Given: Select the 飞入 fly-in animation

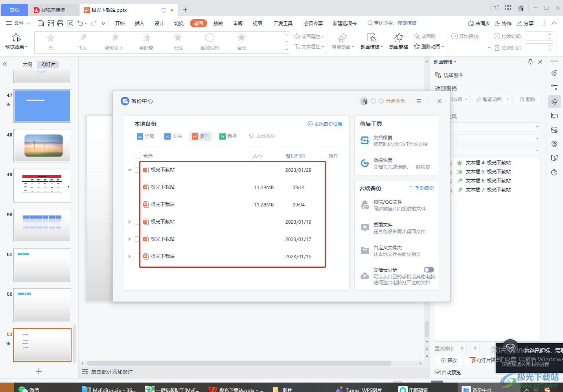Looking at the screenshot, I should pos(83,42).
